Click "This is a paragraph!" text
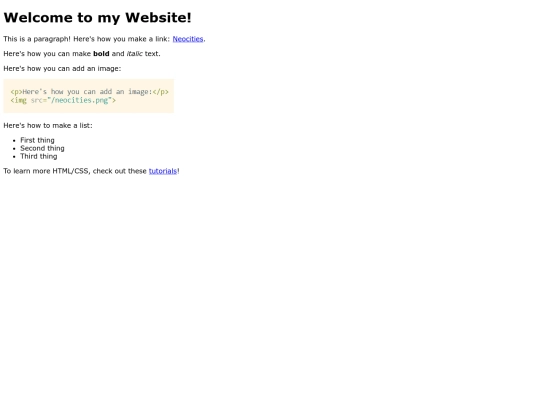The height and width of the screenshot is (405, 540). [37, 39]
